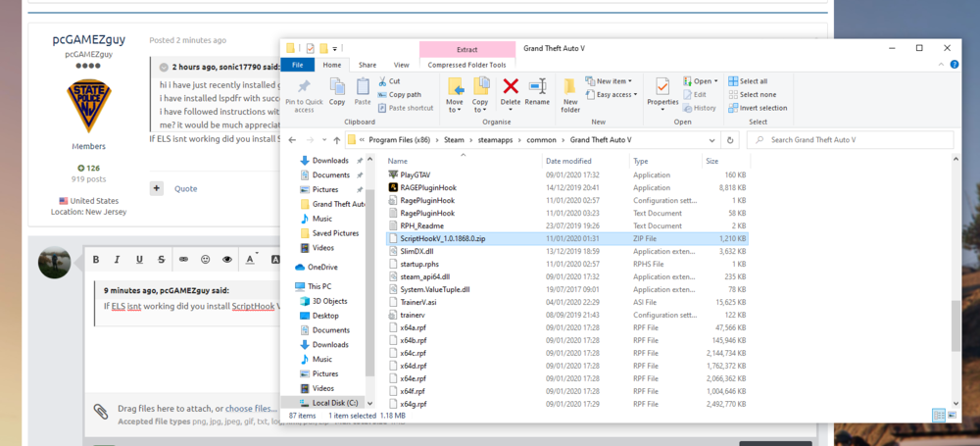Open the Move to dropdown
980x446 pixels.
tap(455, 95)
